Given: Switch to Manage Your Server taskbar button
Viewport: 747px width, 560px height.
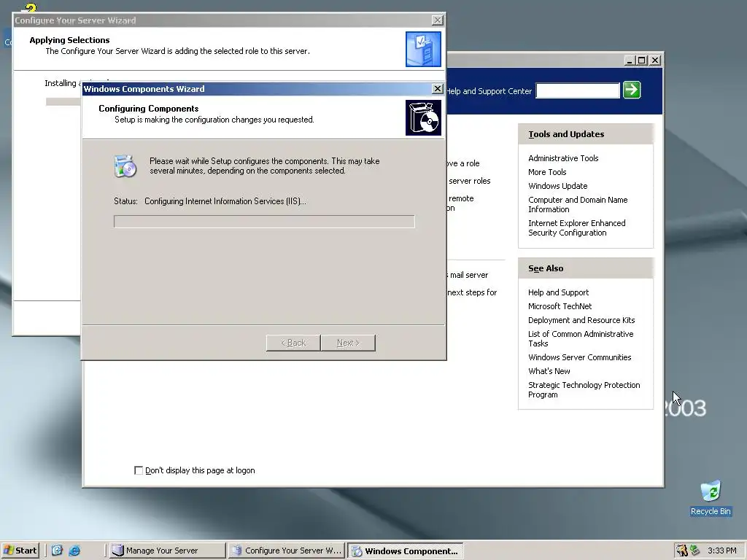Looking at the screenshot, I should (x=167, y=551).
